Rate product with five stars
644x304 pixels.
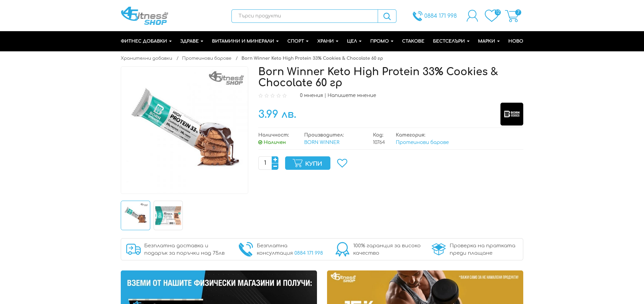(284, 96)
